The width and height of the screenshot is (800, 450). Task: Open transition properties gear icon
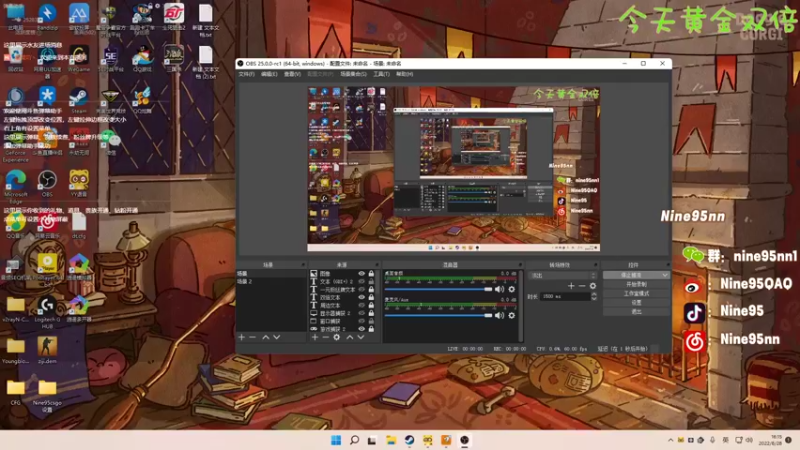tap(593, 286)
